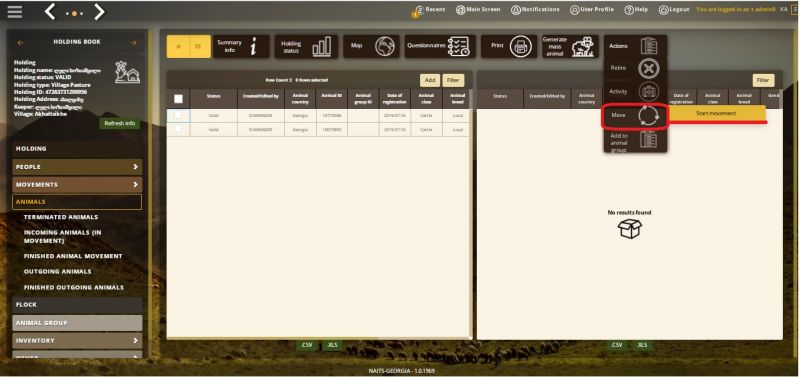Open the hamburger menu
The image size is (800, 377).
tap(14, 11)
